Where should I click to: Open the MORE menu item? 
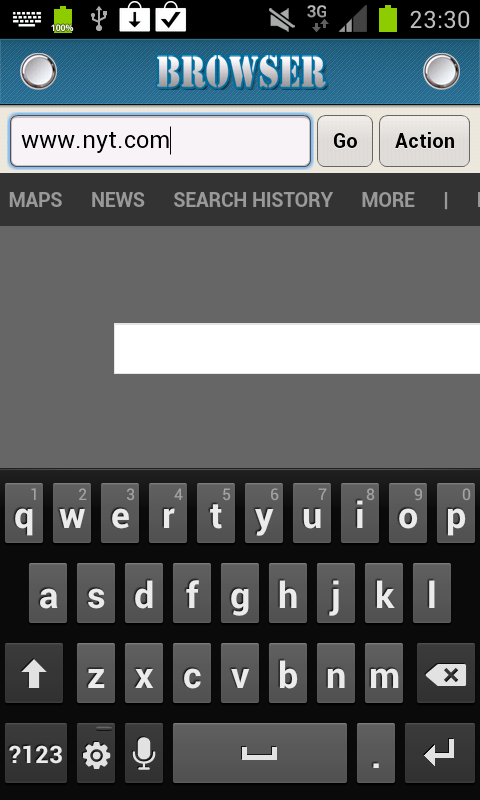(x=388, y=199)
